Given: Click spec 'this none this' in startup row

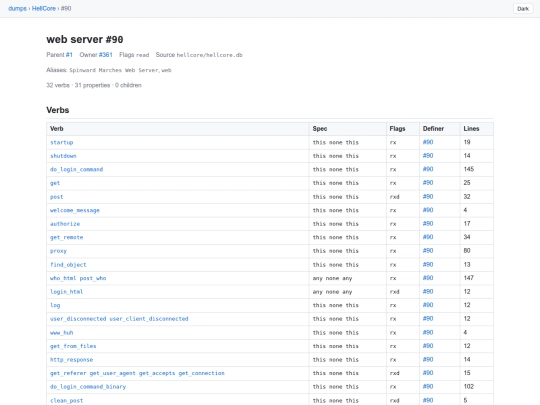Looking at the screenshot, I should tap(336, 142).
